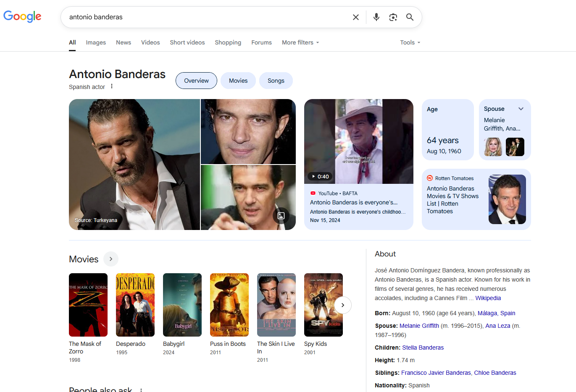Click second spouse couple photo thumbnail

(515, 147)
